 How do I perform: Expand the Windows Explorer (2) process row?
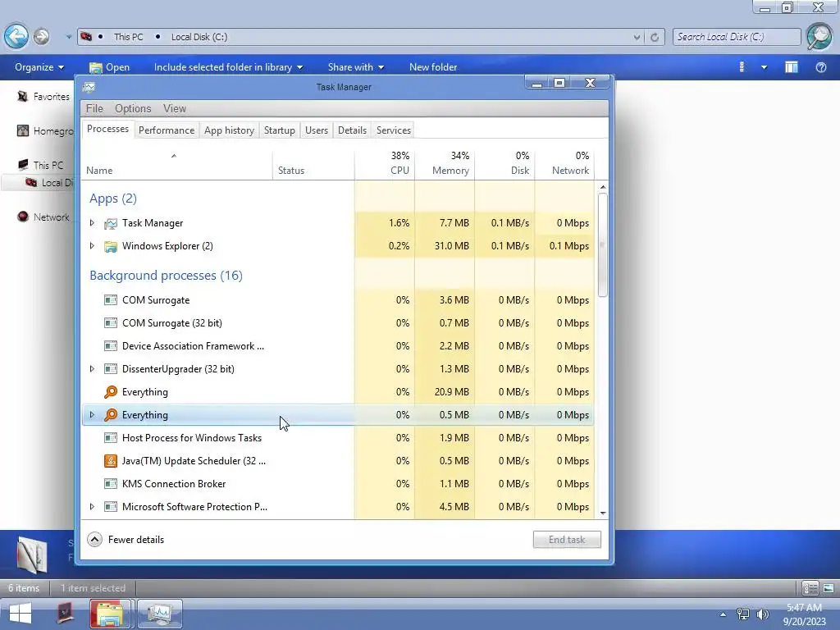[92, 246]
